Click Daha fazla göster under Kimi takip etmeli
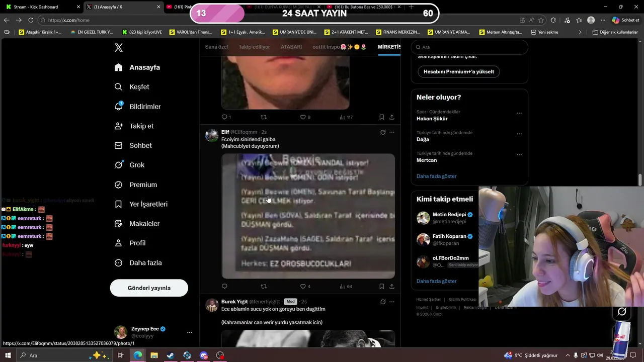 (x=437, y=281)
